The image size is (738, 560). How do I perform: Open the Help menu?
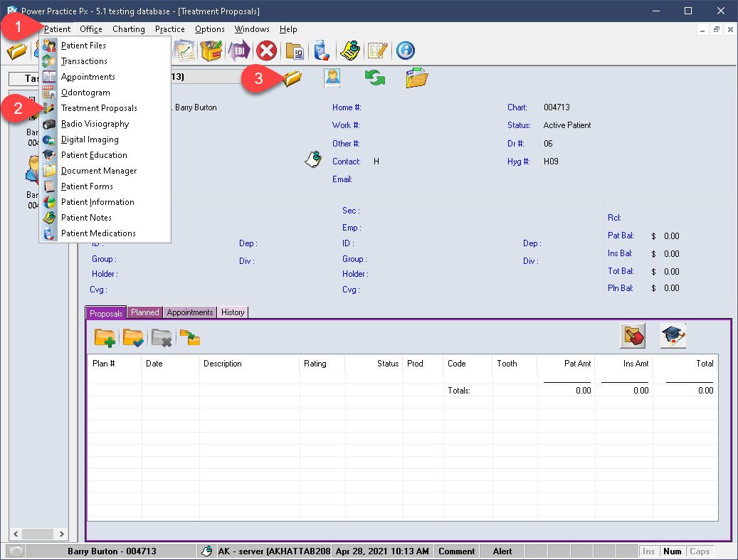click(288, 29)
